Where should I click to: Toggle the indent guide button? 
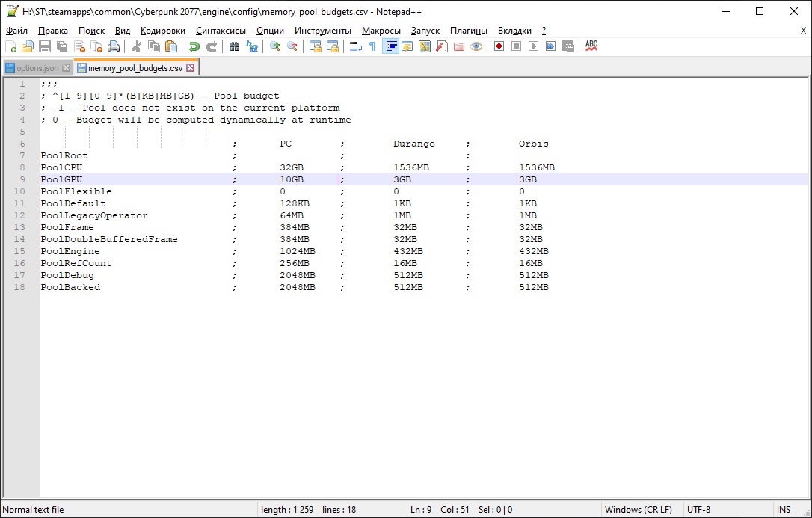390,46
